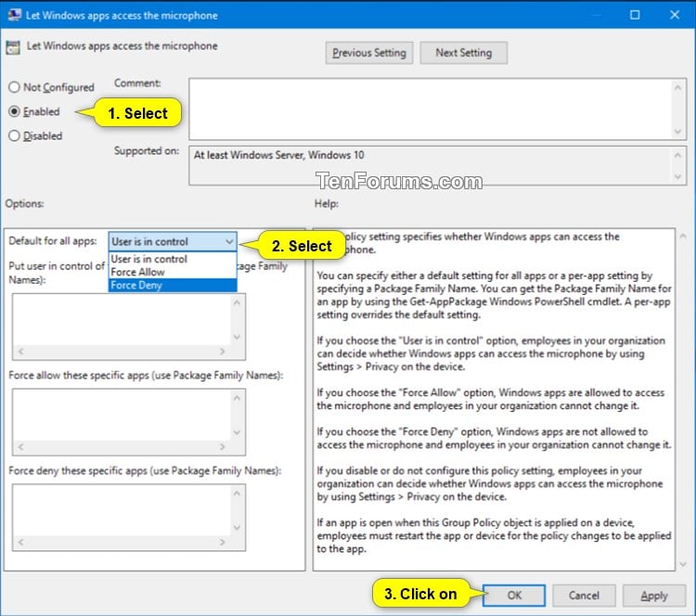Viewport: 696px width, 616px height.
Task: Click the Put user in control apps text box
Action: coord(122,319)
